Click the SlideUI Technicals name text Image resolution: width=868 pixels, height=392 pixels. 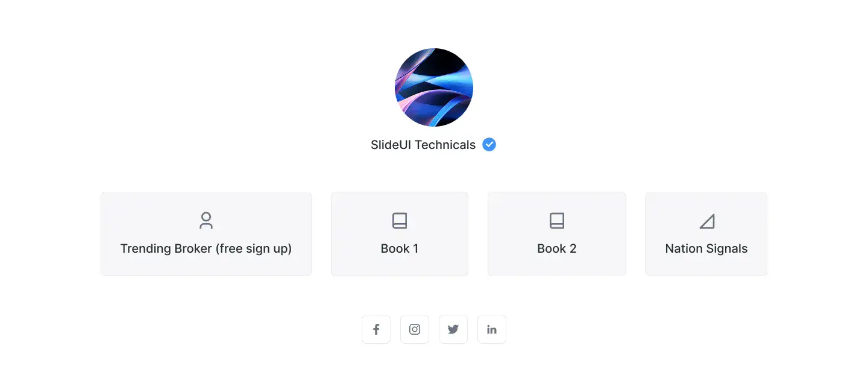[x=423, y=145]
